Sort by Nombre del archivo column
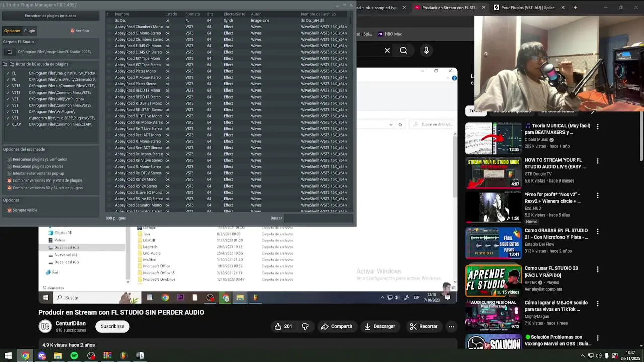The height and width of the screenshot is (362, 644). click(318, 14)
